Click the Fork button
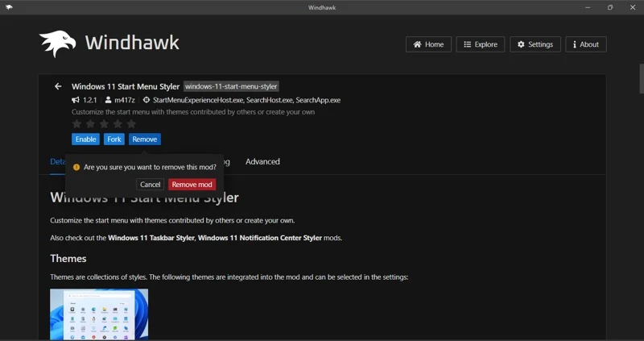 coord(114,139)
